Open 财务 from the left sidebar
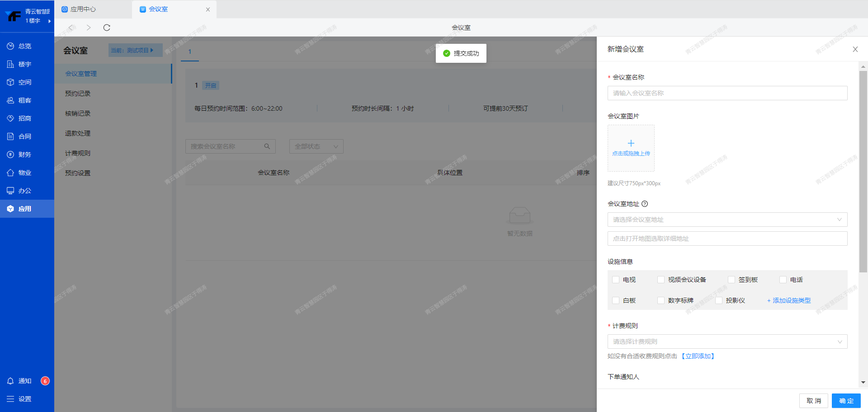Screen dimensions: 868x412 click(25, 154)
